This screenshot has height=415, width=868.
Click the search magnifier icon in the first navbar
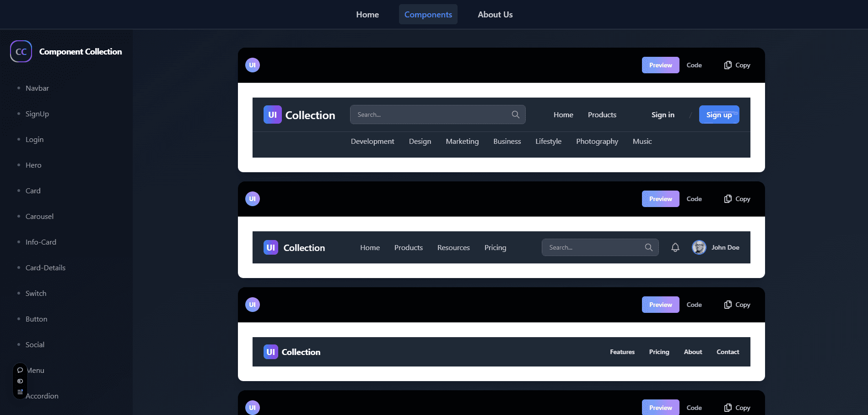[x=515, y=115]
